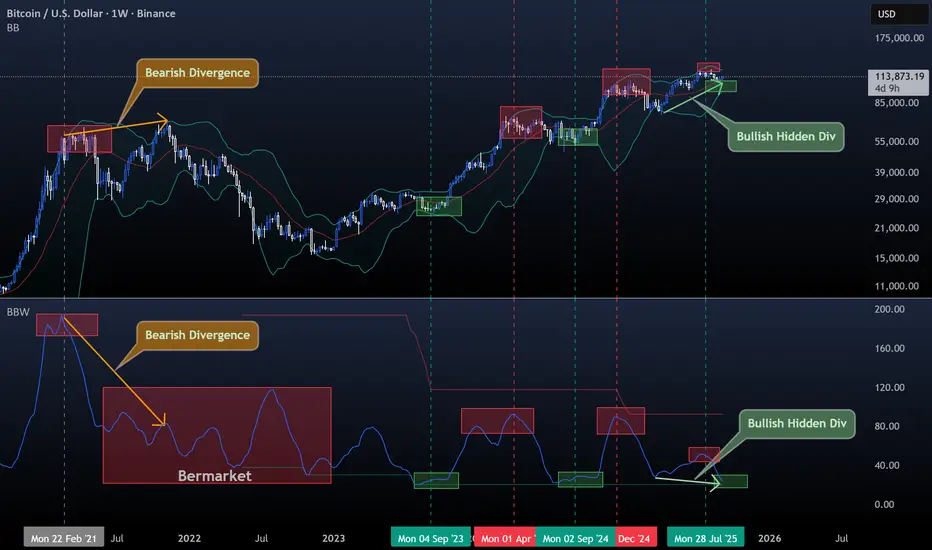Click the 80.00 BBW scale label
Image resolution: width=932 pixels, height=550 pixels.
pyautogui.click(x=887, y=426)
